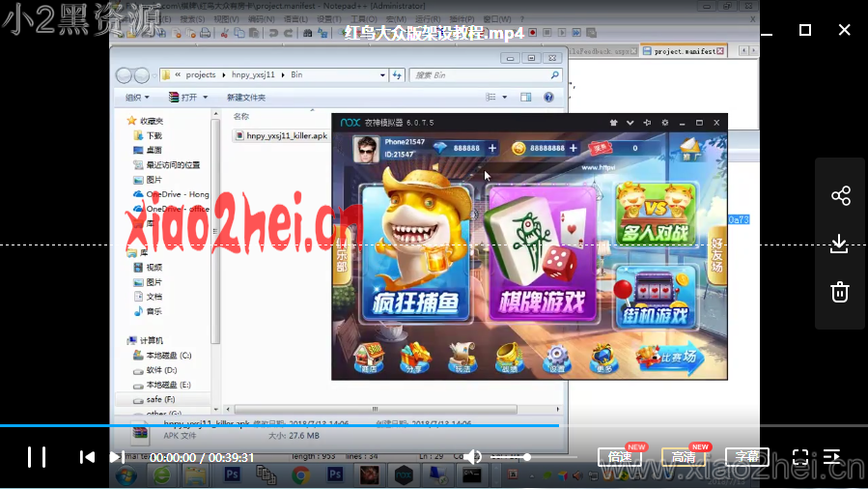Jump to the previous video

[87, 457]
